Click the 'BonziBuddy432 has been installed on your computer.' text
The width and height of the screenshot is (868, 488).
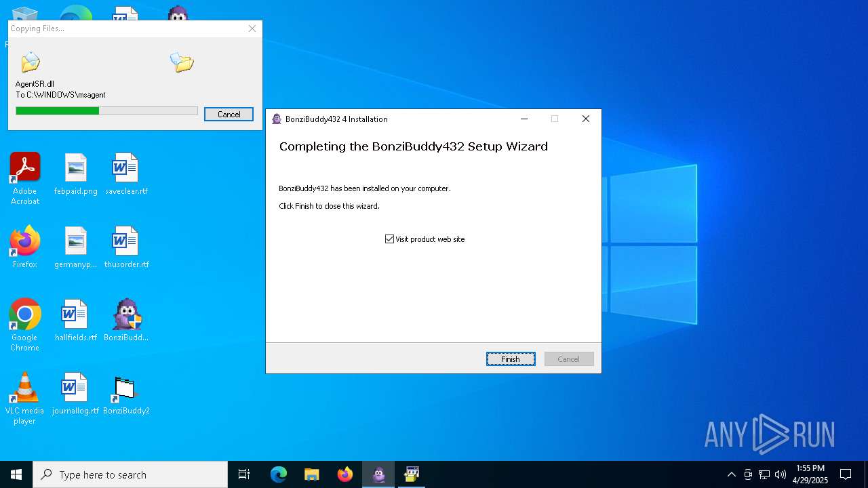pyautogui.click(x=365, y=188)
